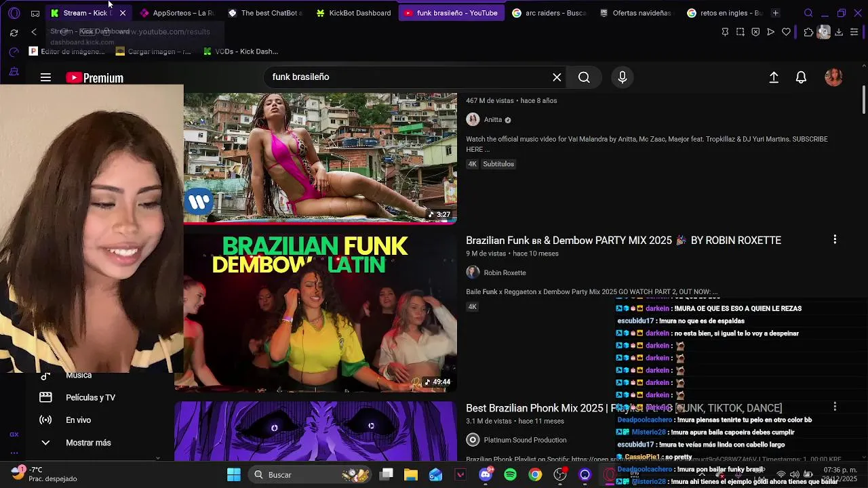Add the page to bookmarks with the heart
The image size is (868, 488).
(x=786, y=32)
